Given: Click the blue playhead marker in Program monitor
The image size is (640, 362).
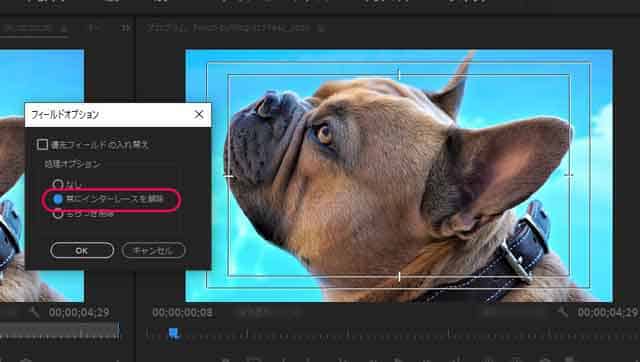Looking at the screenshot, I should (x=174, y=333).
